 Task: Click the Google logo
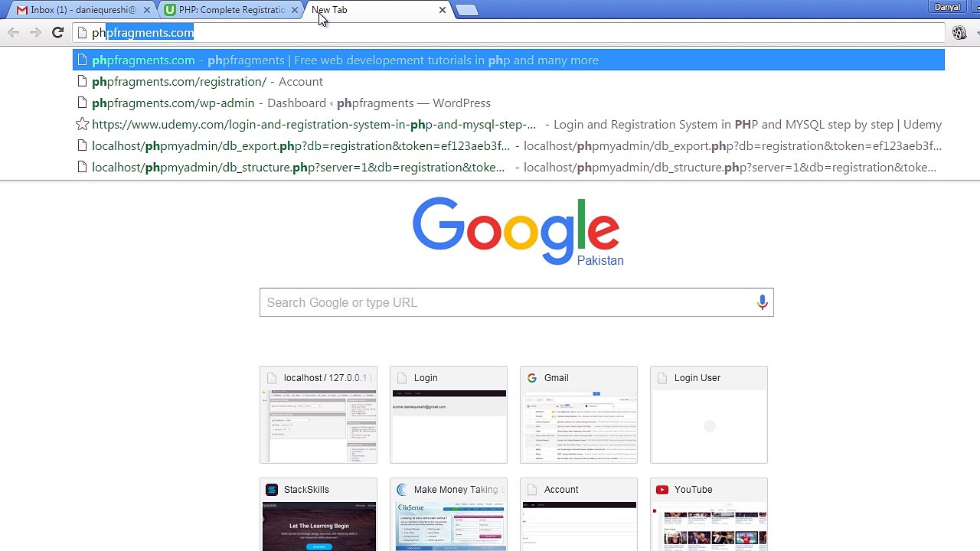pyautogui.click(x=516, y=230)
